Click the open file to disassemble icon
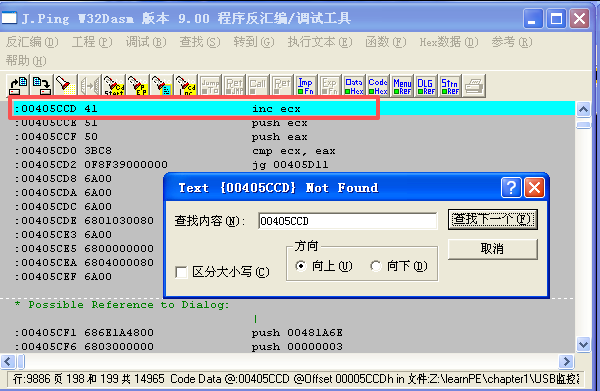 18,85
